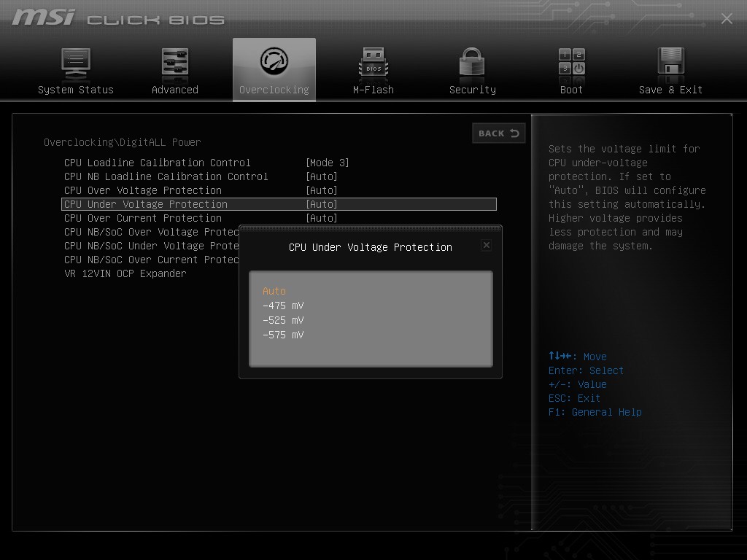
Task: Go back using the BACK button
Action: point(499,133)
